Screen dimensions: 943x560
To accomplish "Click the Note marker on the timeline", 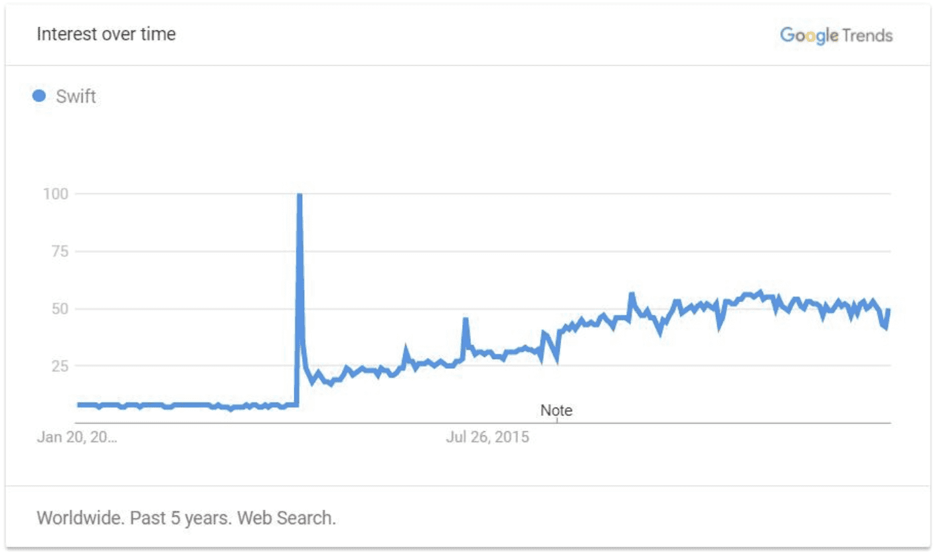I will (x=556, y=410).
